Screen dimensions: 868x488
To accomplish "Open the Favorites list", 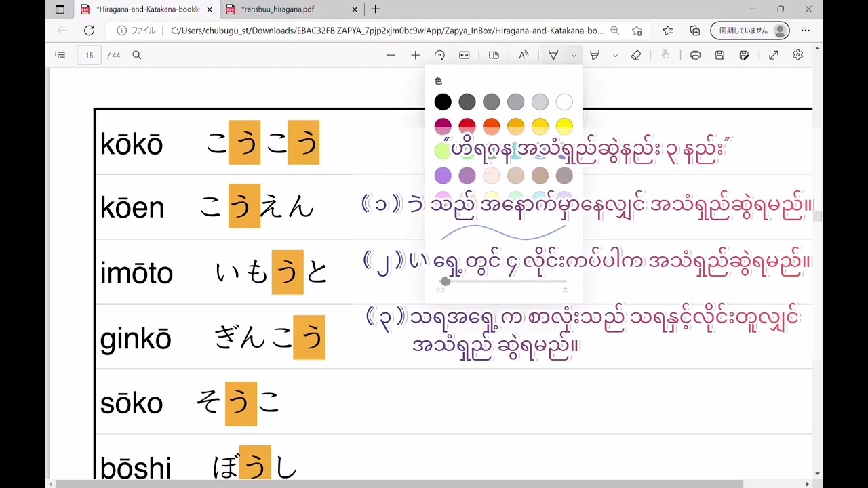I will [x=668, y=30].
